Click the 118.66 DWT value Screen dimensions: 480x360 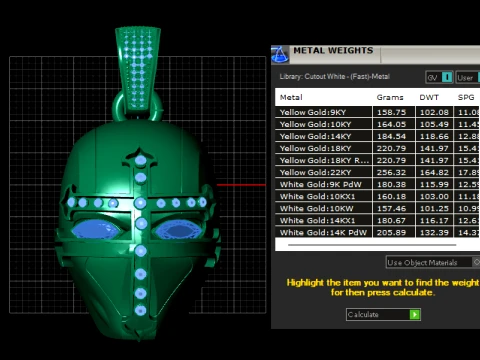click(x=434, y=136)
